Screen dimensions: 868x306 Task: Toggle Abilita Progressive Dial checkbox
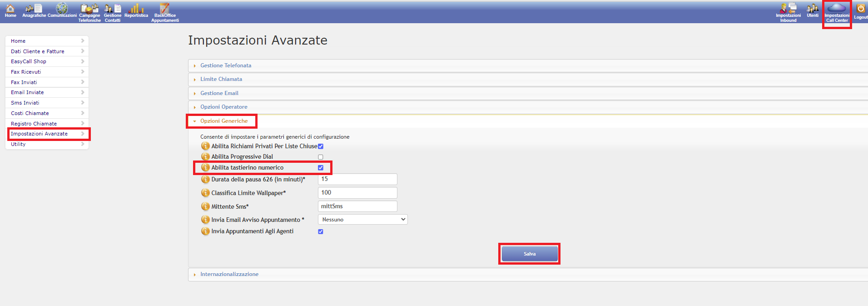321,157
